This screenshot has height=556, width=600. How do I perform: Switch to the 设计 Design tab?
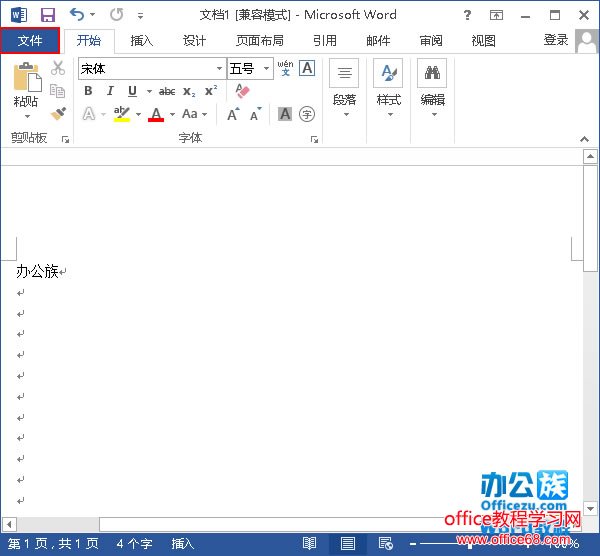194,41
